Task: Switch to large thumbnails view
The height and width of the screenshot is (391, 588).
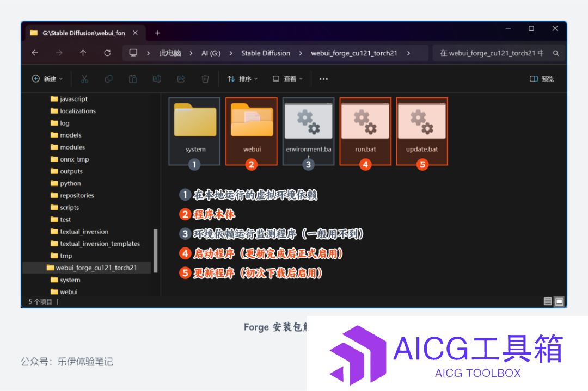Action: click(x=559, y=301)
